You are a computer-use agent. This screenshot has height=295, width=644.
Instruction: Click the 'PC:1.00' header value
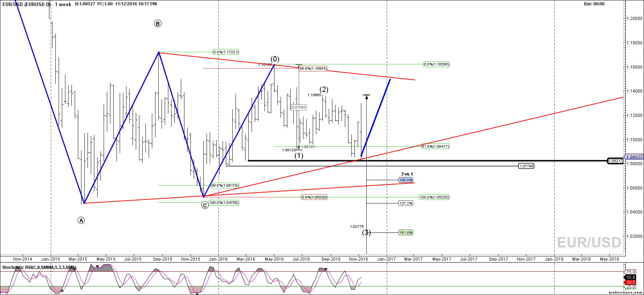pos(105,4)
